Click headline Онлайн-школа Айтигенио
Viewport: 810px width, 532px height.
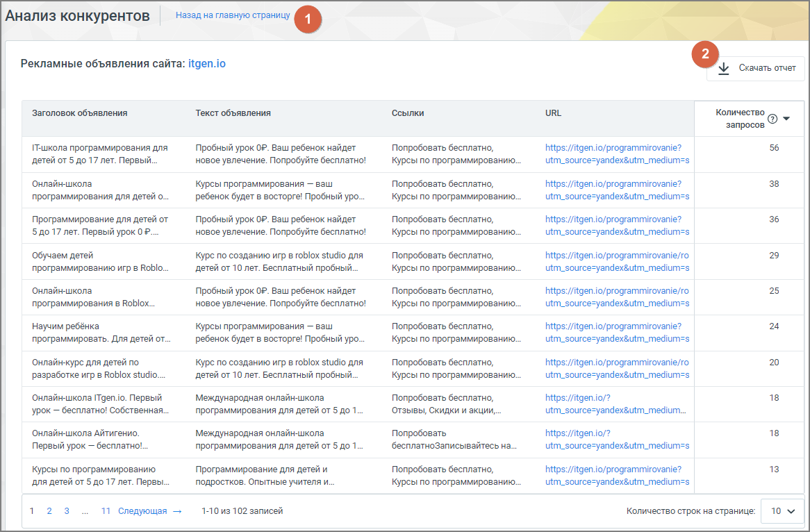pyautogui.click(x=90, y=440)
